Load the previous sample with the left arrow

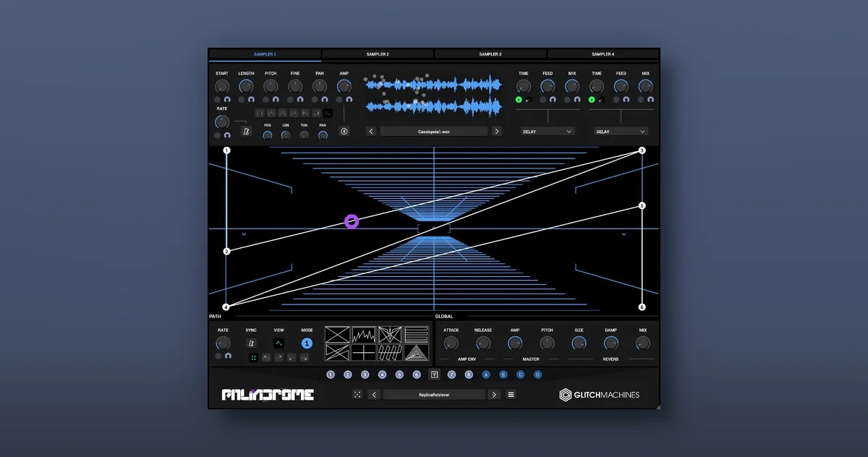(371, 131)
